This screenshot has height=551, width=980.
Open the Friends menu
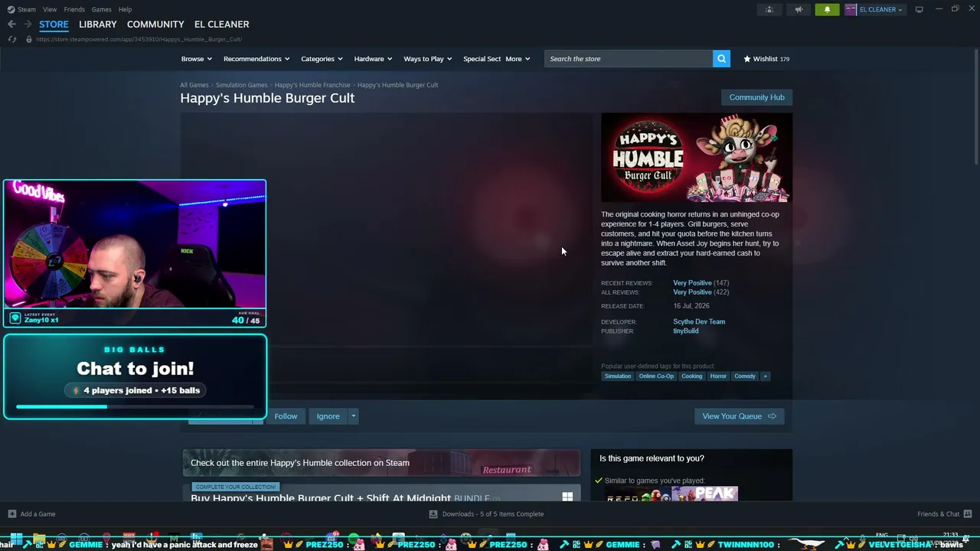click(74, 9)
